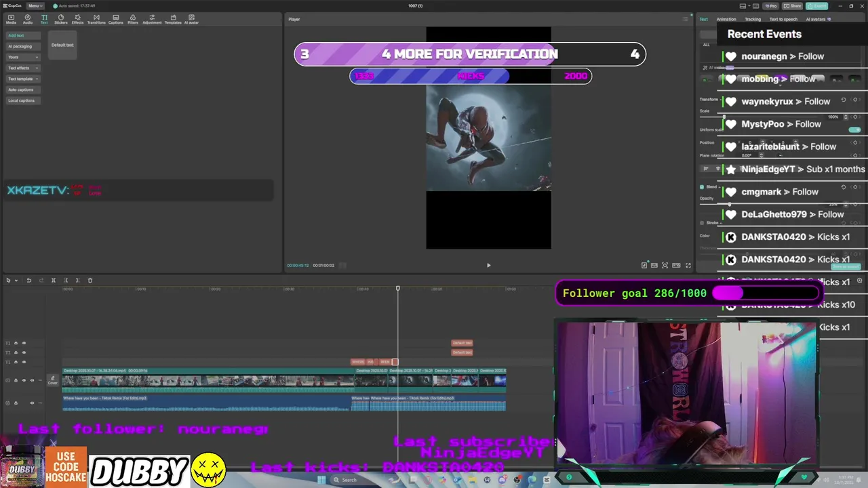The width and height of the screenshot is (868, 488).
Task: Open the Transitions panel tab
Action: coord(96,19)
